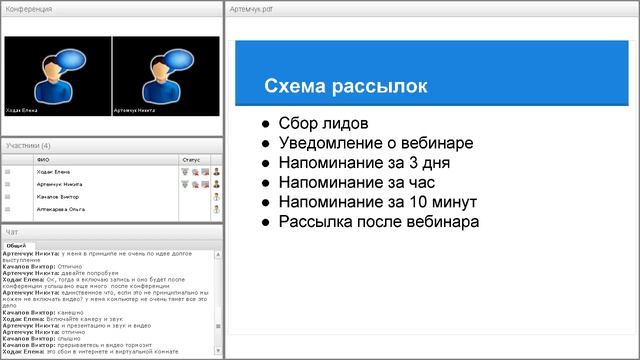Image resolution: width=640 pixels, height=360 pixels.
Task: Click the microphone status icon for Артемчук Никита
Action: click(x=185, y=184)
